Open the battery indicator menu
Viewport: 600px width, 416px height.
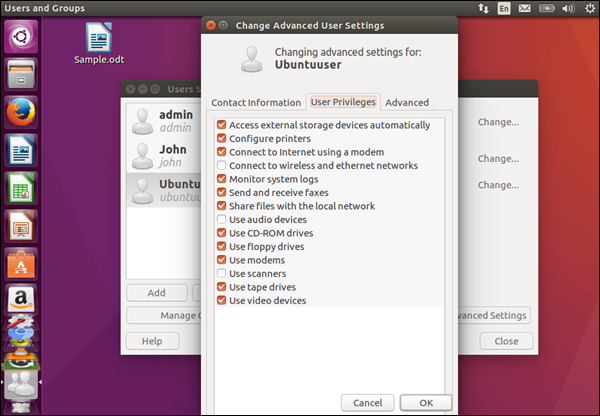tap(546, 8)
